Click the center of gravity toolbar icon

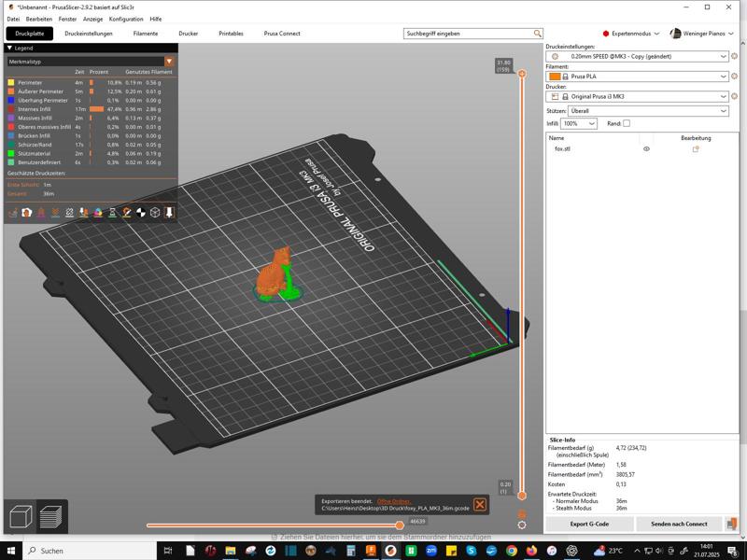[x=141, y=213]
